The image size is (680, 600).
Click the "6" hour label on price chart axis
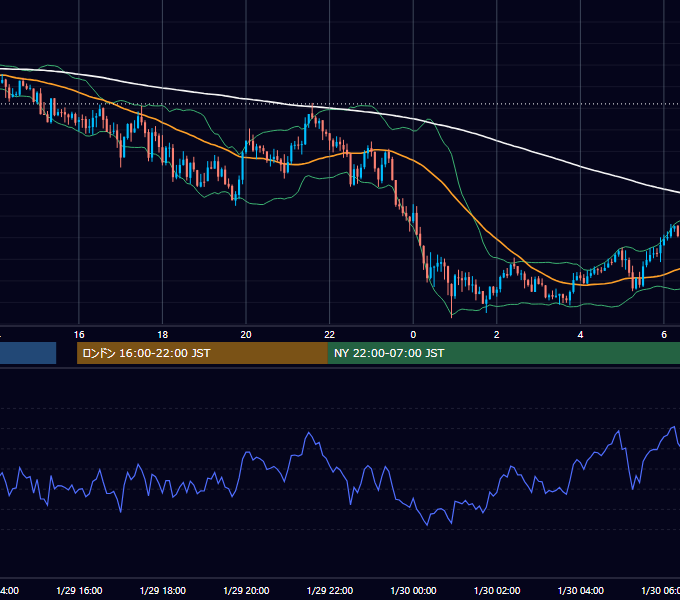coord(664,335)
